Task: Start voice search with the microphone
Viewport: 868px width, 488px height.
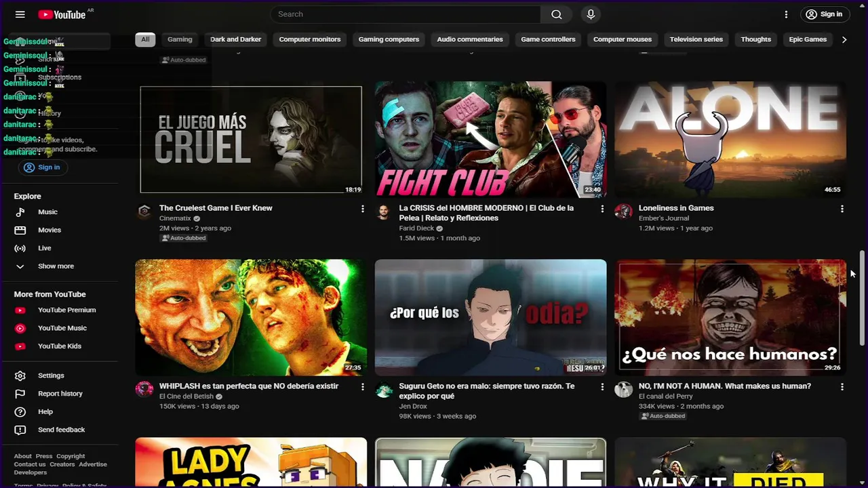Action: coord(591,14)
